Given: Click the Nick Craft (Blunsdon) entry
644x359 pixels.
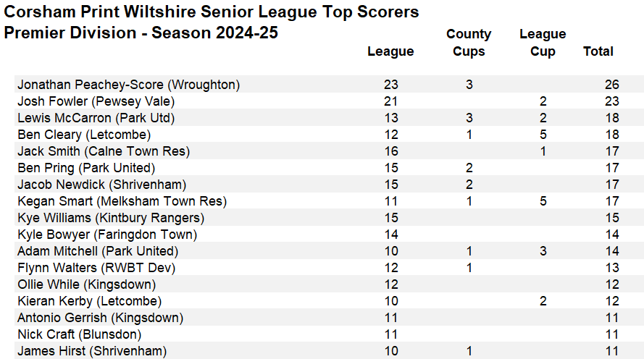Looking at the screenshot, I should pyautogui.click(x=79, y=334).
